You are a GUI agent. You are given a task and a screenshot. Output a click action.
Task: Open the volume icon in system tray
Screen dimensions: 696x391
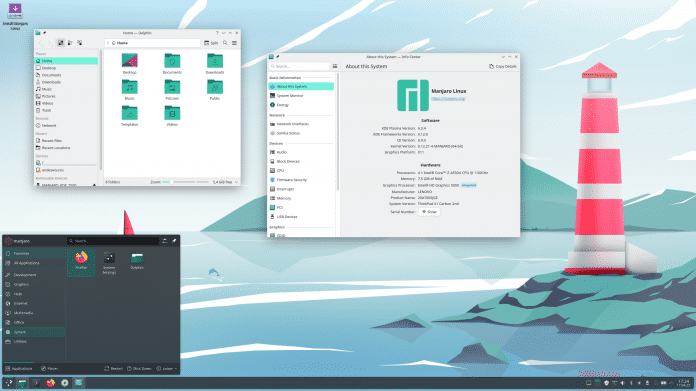pyautogui.click(x=623, y=383)
